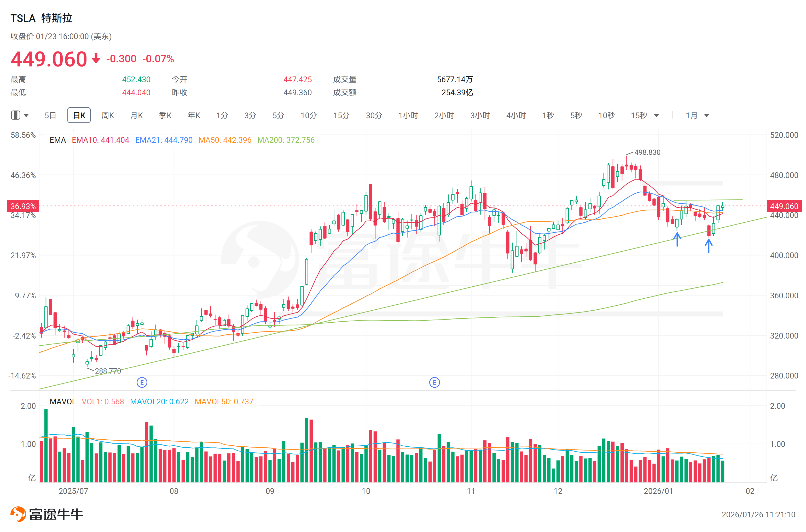806x532 pixels.
Task: Click the EMA indicator label
Action: pos(57,140)
